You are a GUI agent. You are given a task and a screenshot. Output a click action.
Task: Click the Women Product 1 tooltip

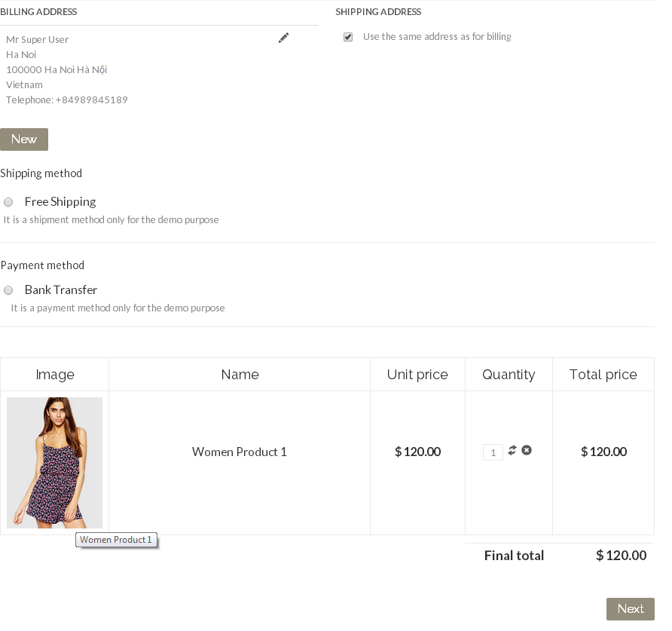[x=116, y=540]
